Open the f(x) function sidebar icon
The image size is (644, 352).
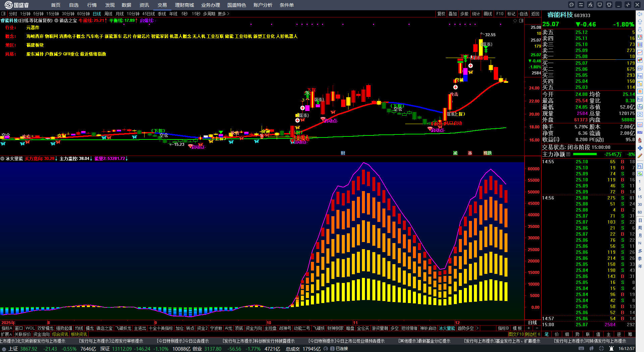pyautogui.click(x=640, y=107)
